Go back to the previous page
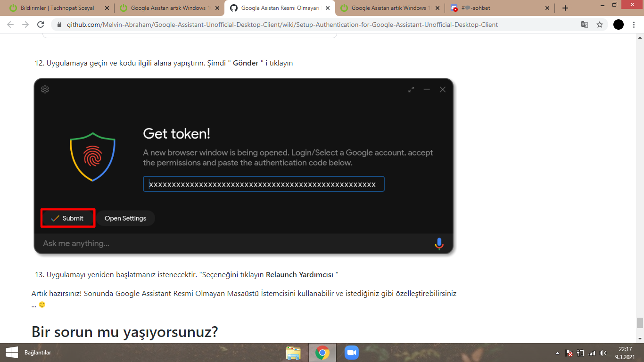This screenshot has width=644, height=362. [10, 25]
